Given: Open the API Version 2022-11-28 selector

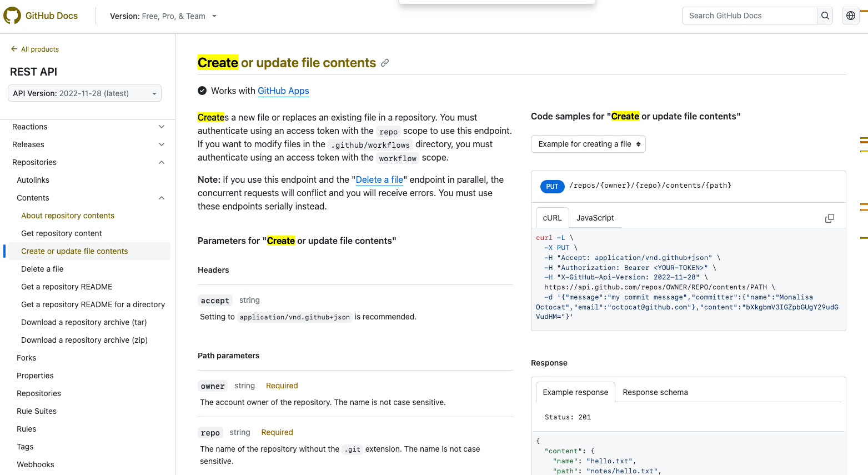Looking at the screenshot, I should 84,93.
